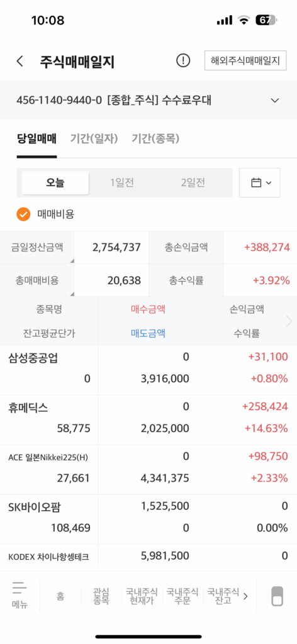Switch to 기간(종목) tab
297x644 pixels.
pos(155,139)
